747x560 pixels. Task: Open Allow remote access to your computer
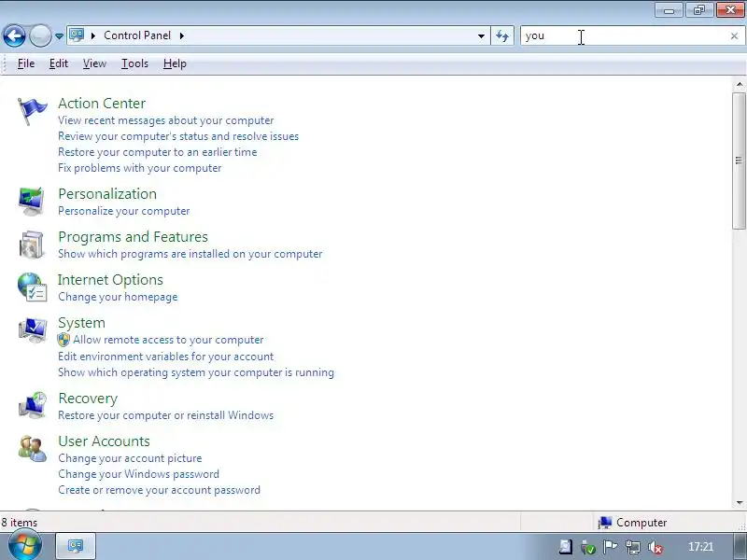point(168,340)
